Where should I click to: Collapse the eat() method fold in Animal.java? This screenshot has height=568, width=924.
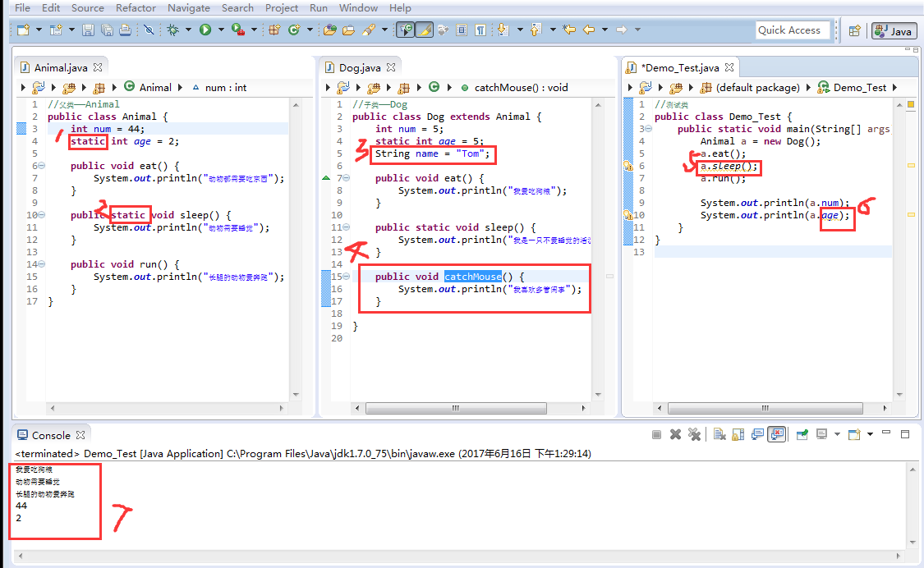41,166
